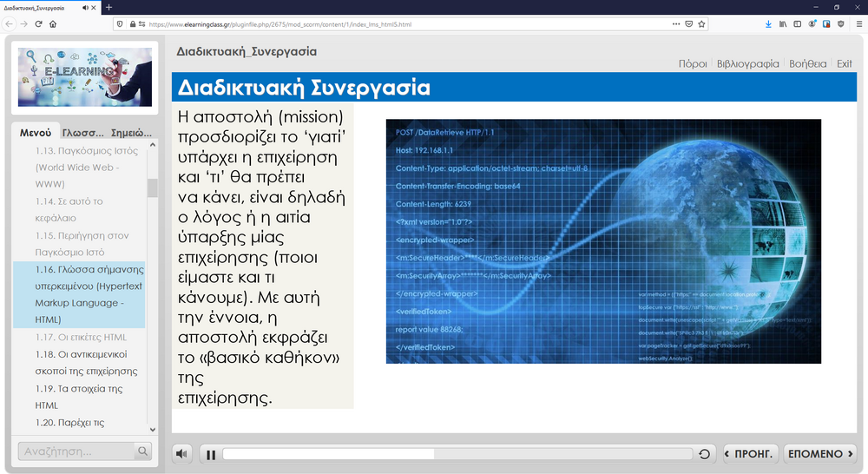Reload the page in the browser
Image resolution: width=868 pixels, height=474 pixels.
[38, 24]
